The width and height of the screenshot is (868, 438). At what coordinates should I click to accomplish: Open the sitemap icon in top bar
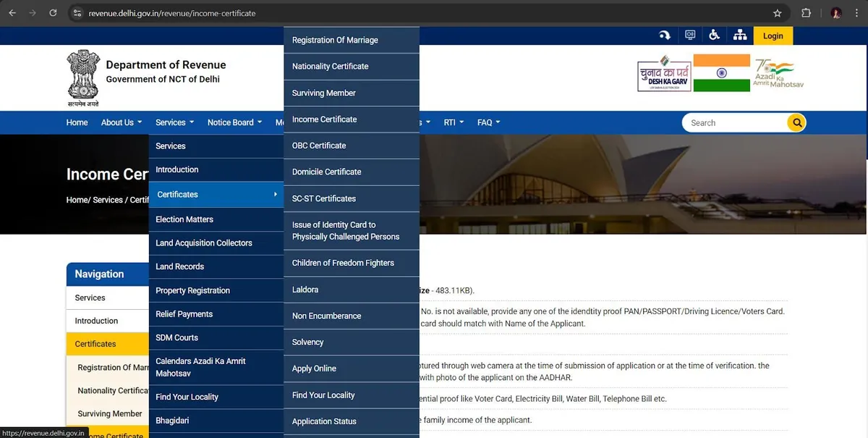point(739,35)
